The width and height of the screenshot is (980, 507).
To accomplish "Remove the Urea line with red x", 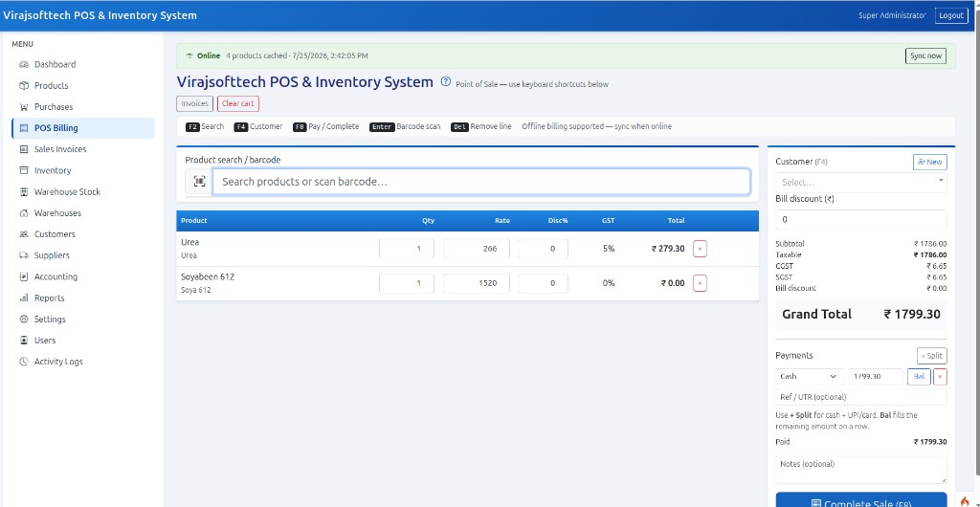I will tap(700, 249).
